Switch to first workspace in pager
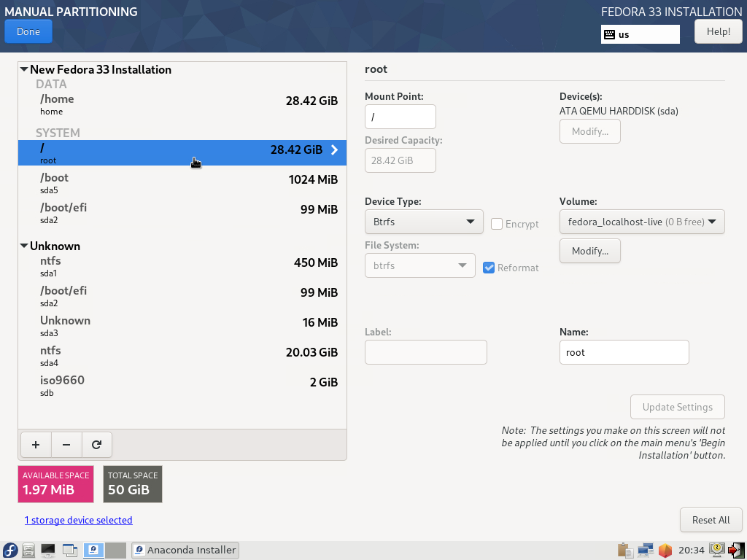 pos(94,550)
